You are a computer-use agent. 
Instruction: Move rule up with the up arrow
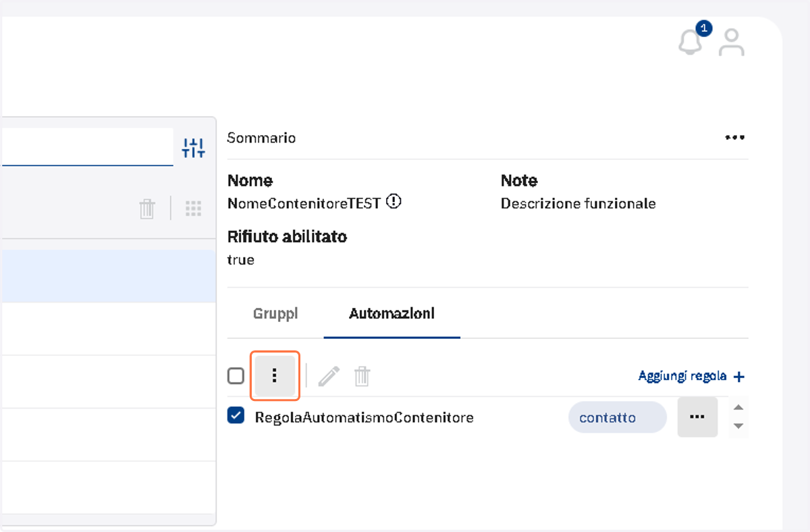coord(738,408)
